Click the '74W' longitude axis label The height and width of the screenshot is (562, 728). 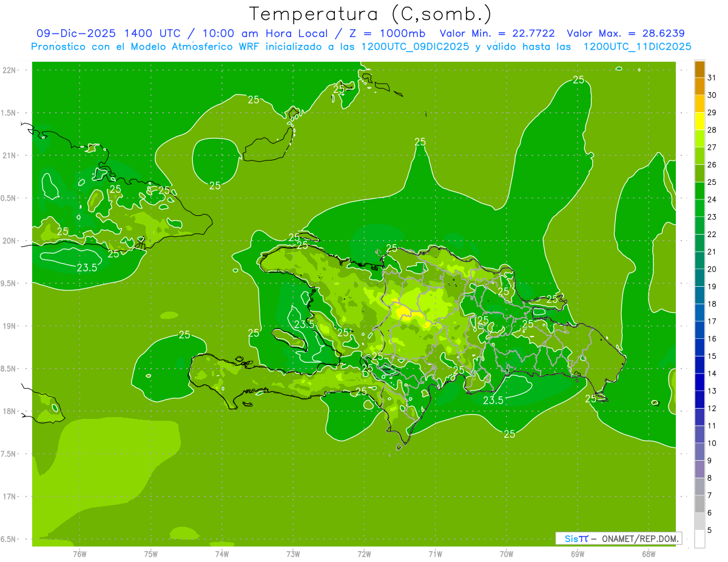point(222,554)
